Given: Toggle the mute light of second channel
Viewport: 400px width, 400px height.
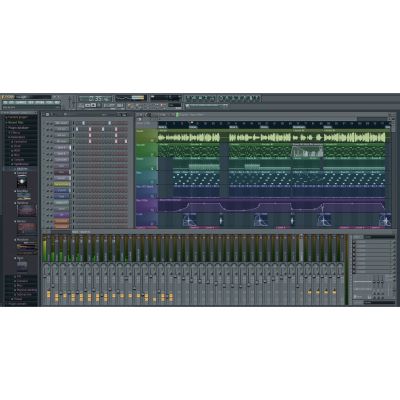Looking at the screenshot, I should pyautogui.click(x=47, y=129).
